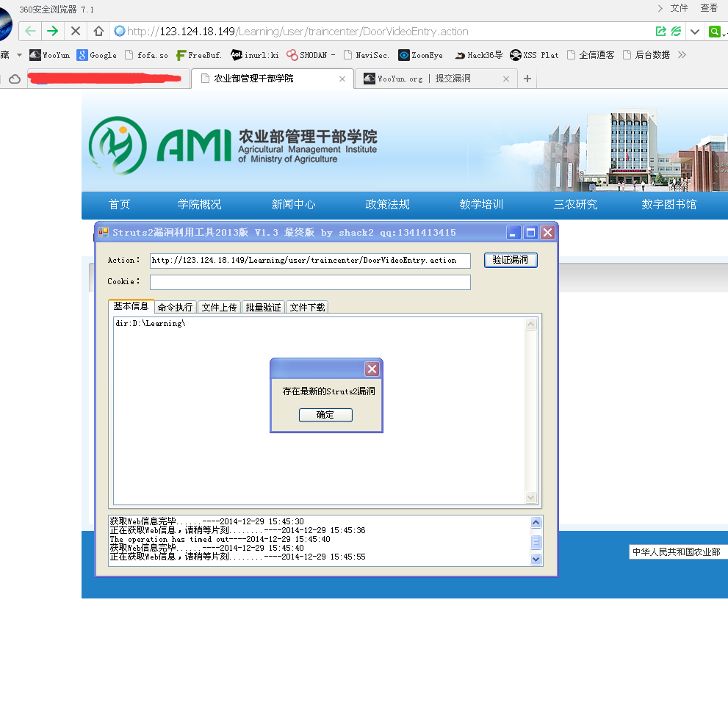Click the result pane scroll down arrow

click(530, 498)
